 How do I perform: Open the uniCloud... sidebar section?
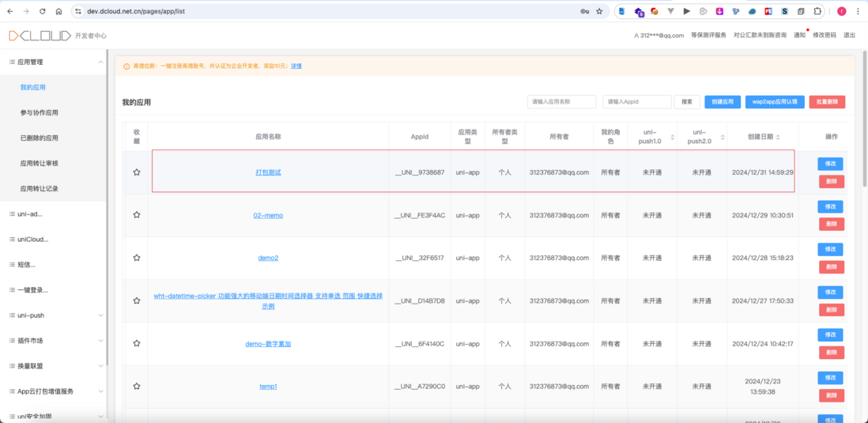click(53, 240)
